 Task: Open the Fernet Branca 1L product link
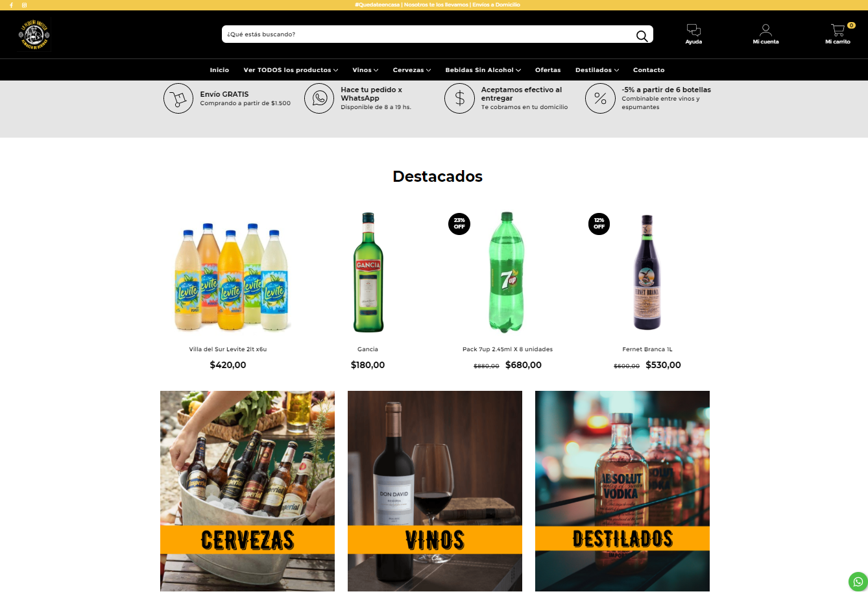point(647,349)
